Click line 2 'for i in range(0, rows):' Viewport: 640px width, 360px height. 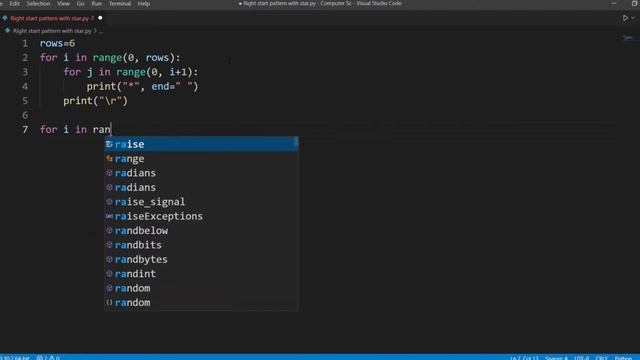tap(110, 58)
